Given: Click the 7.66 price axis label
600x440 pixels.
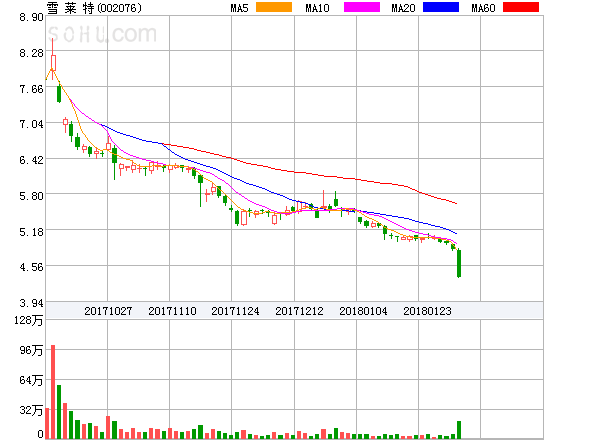Looking at the screenshot, I should click(31, 89).
